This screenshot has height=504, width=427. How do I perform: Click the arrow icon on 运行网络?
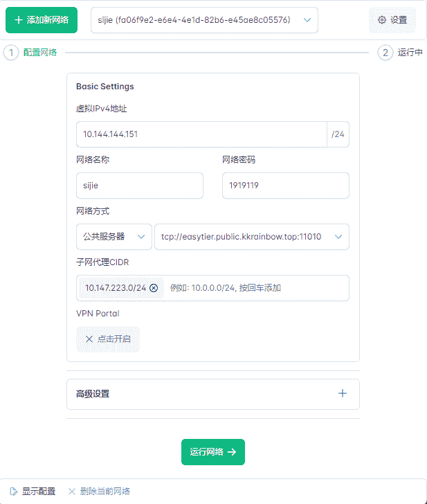(x=232, y=452)
